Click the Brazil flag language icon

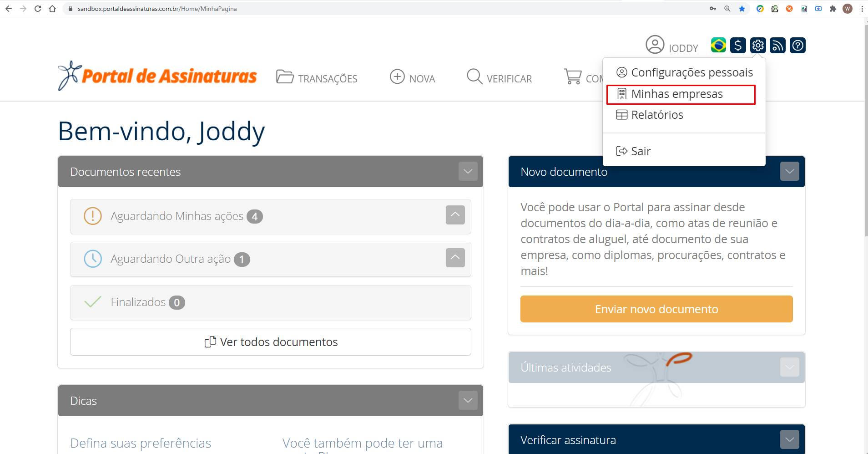coord(718,45)
